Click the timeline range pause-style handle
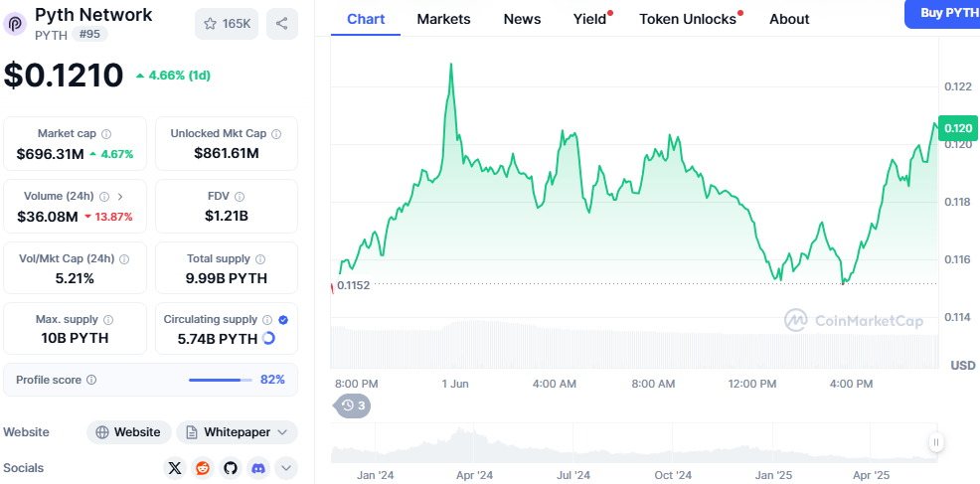The width and height of the screenshot is (980, 484). (936, 442)
